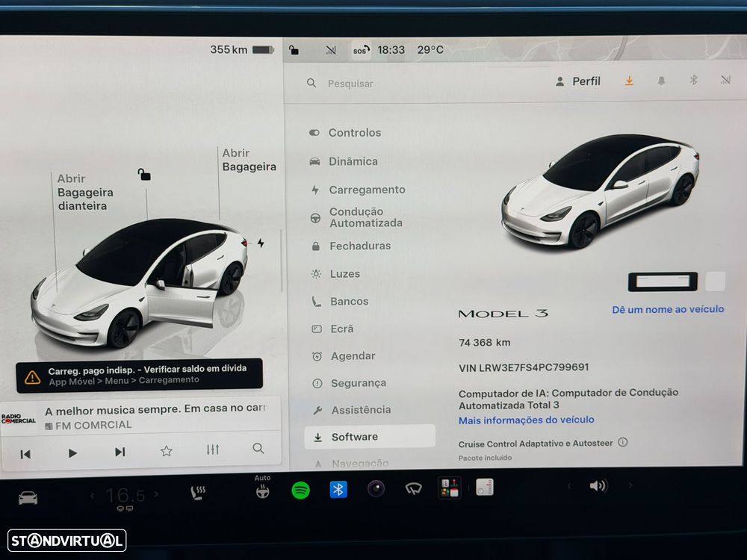Tap the battery range 355 km indicator

[x=242, y=49]
